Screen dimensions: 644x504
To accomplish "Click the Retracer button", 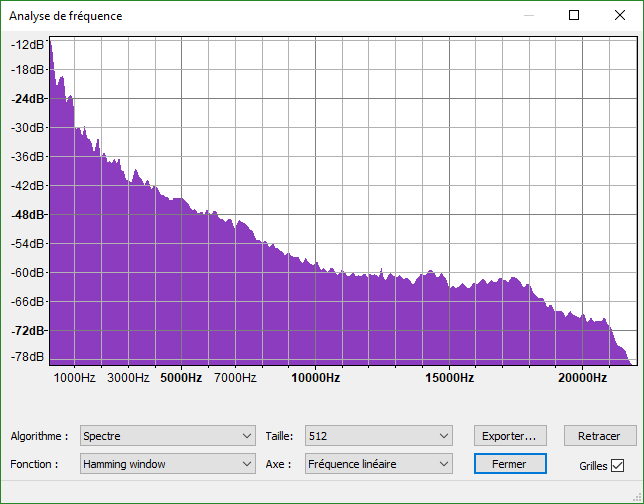I will [x=600, y=435].
